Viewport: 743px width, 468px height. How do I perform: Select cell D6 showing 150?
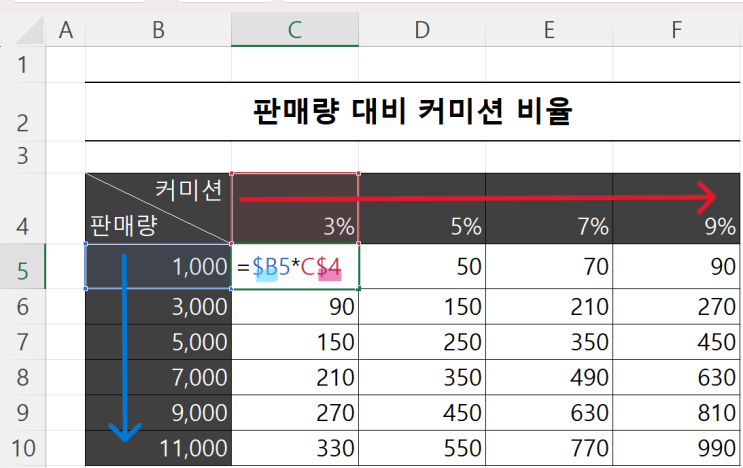pos(422,306)
